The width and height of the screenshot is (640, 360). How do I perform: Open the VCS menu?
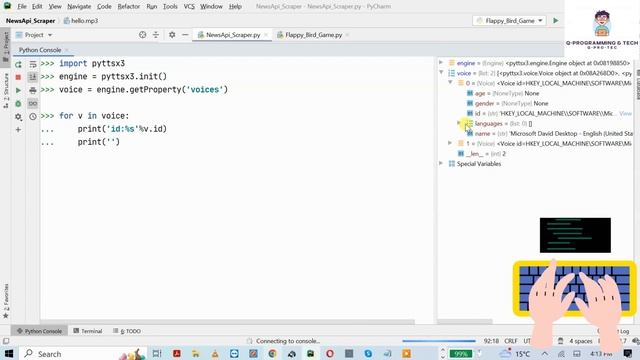pos(189,7)
